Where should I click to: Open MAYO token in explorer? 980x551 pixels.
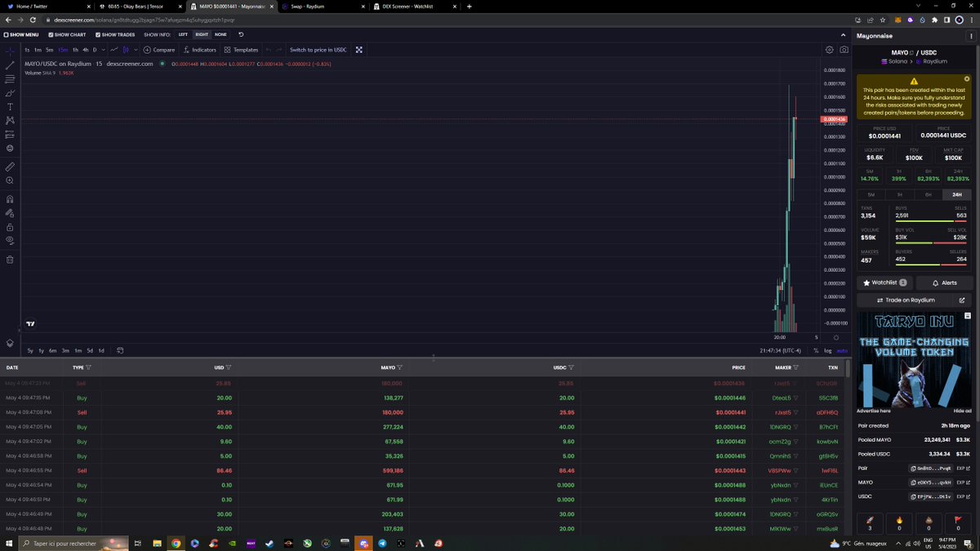[x=963, y=482]
